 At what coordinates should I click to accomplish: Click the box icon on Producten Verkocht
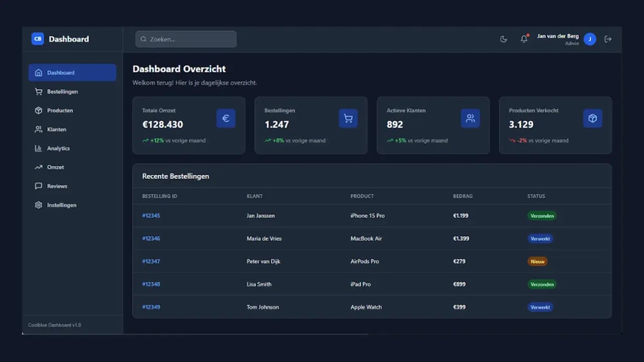click(592, 118)
